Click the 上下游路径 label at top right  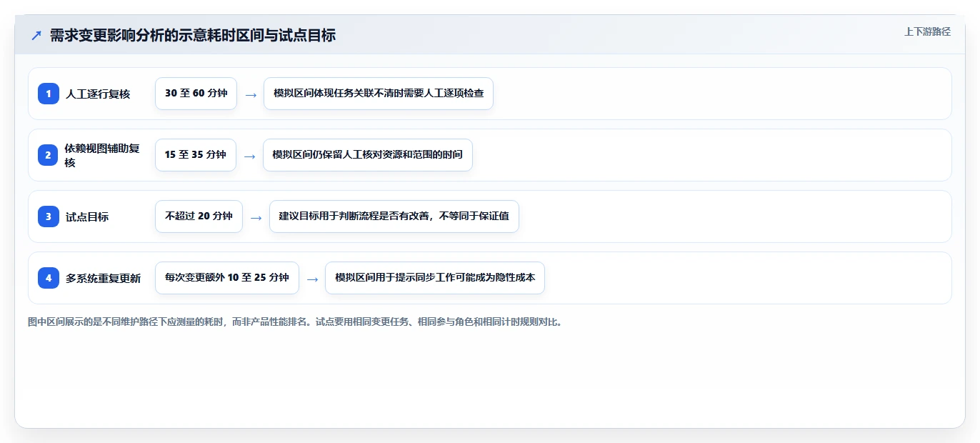click(x=927, y=31)
